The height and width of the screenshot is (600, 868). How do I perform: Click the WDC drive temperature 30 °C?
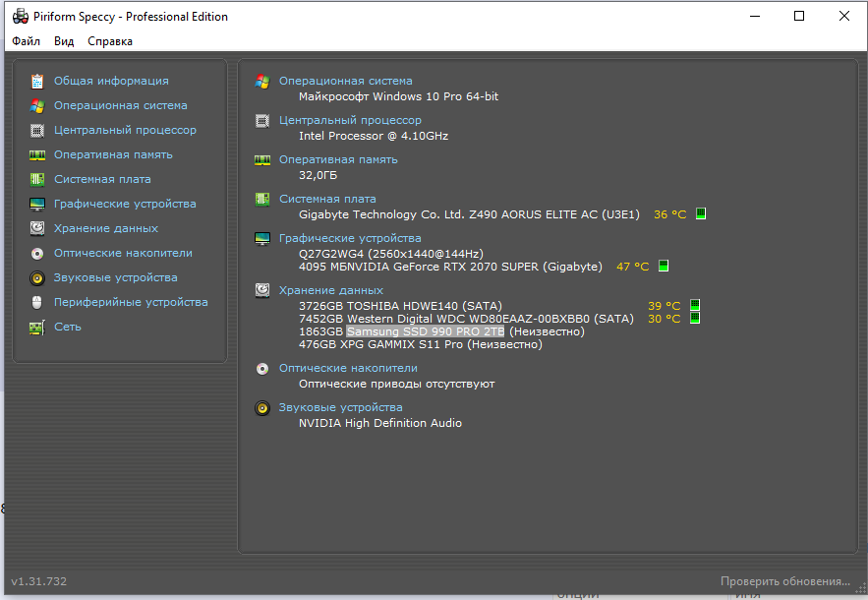(665, 319)
